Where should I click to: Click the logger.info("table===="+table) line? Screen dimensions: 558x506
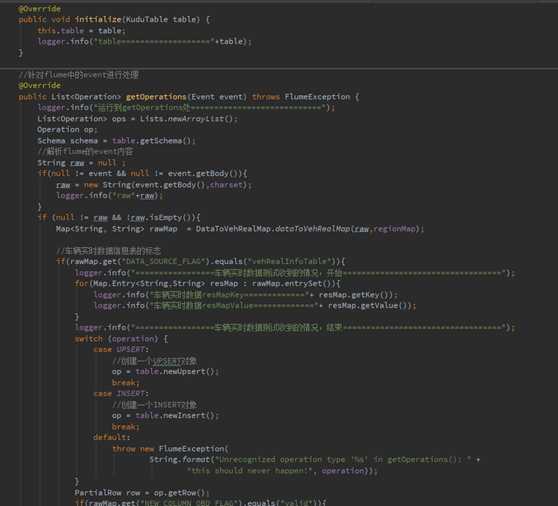coord(144,42)
